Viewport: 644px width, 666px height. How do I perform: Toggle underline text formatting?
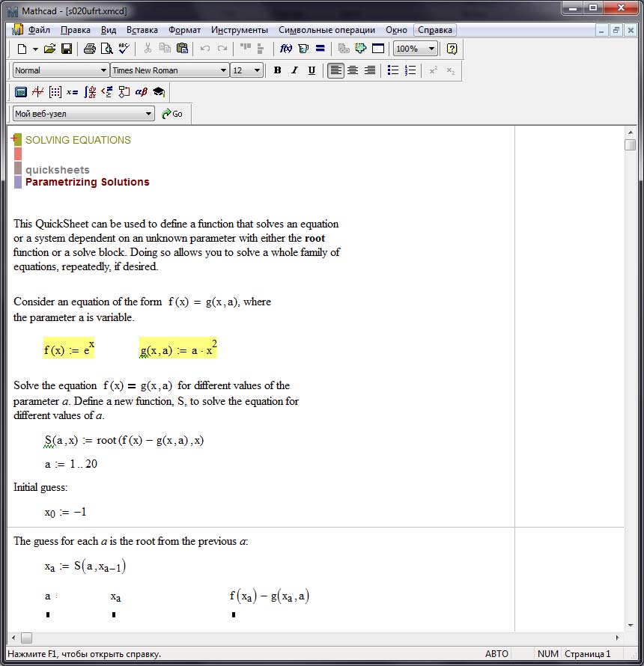click(312, 70)
